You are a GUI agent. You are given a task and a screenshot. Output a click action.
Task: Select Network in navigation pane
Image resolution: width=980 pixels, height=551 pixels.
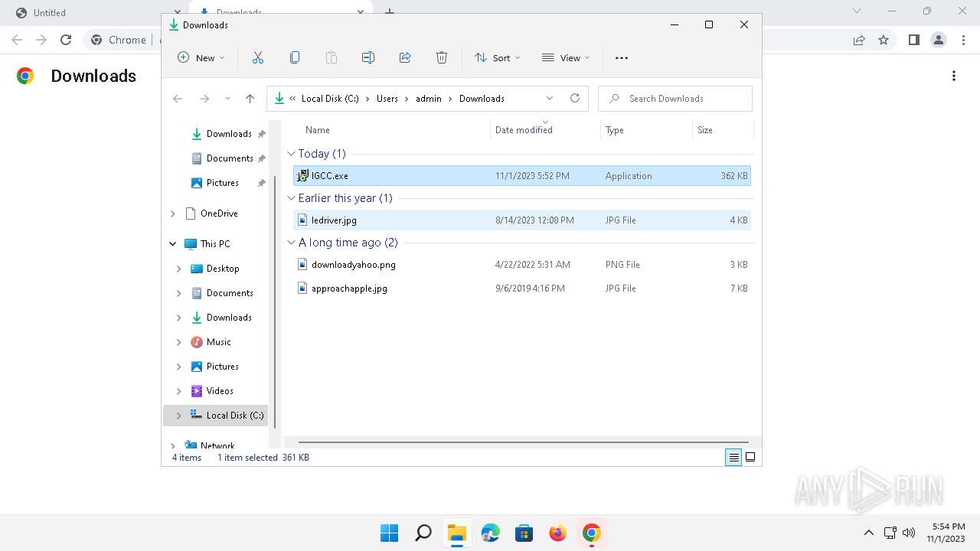click(217, 445)
